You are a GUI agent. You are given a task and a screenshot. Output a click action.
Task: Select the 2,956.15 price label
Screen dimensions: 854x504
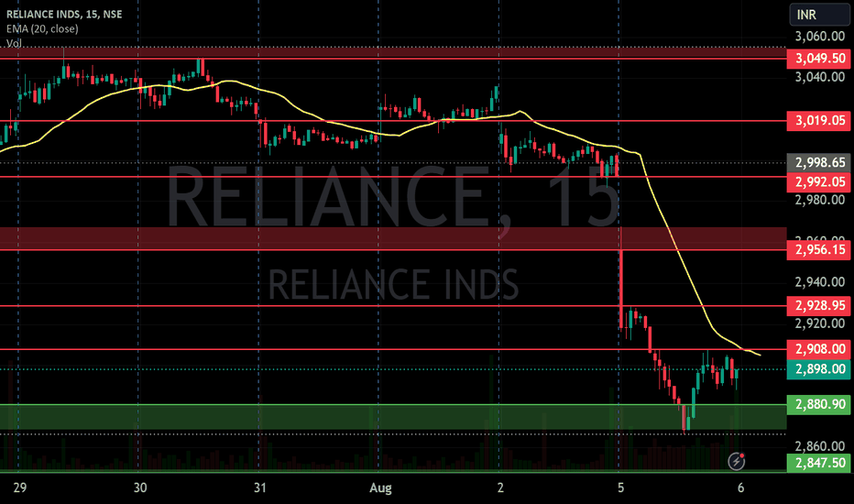pyautogui.click(x=819, y=249)
